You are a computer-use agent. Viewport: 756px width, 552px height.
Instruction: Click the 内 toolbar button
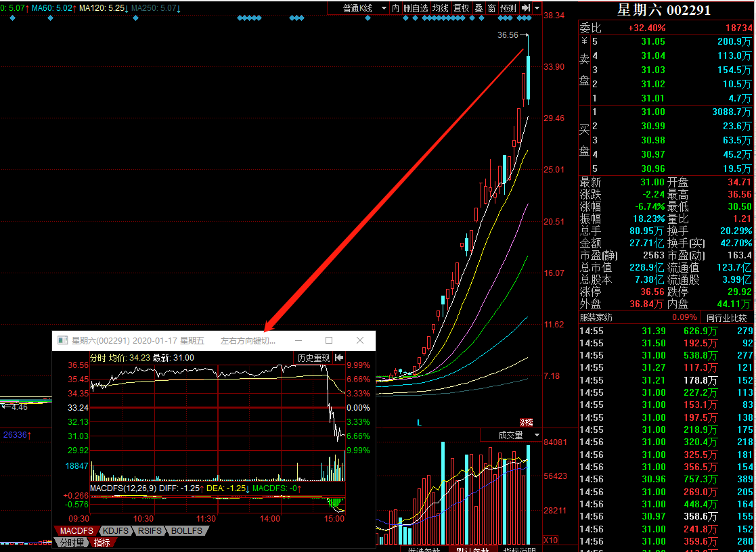pos(395,8)
